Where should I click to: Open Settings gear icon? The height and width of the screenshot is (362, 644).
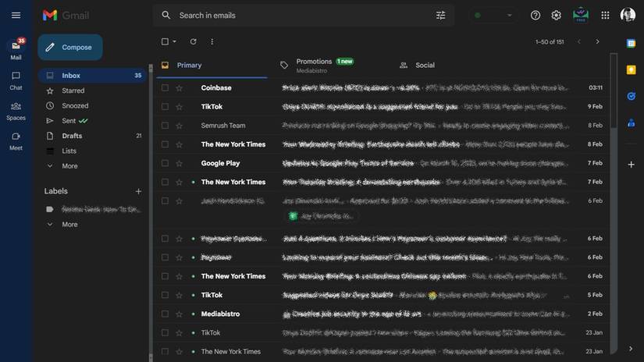(556, 16)
